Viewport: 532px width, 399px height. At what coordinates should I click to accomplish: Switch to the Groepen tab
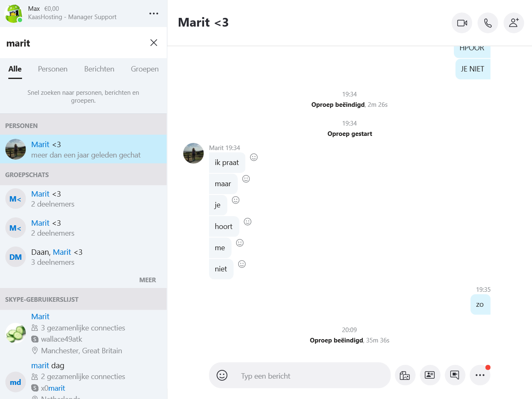[x=144, y=69]
